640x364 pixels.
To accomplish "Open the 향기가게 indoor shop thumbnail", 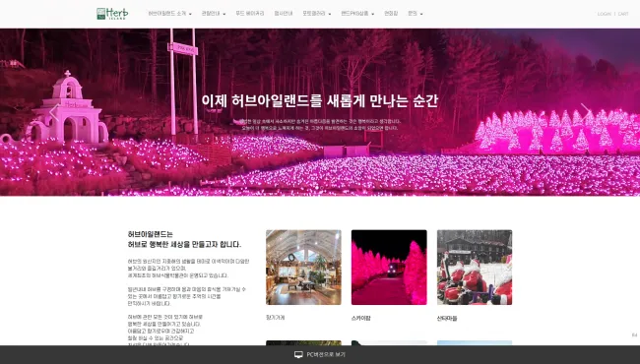I will coord(303,267).
